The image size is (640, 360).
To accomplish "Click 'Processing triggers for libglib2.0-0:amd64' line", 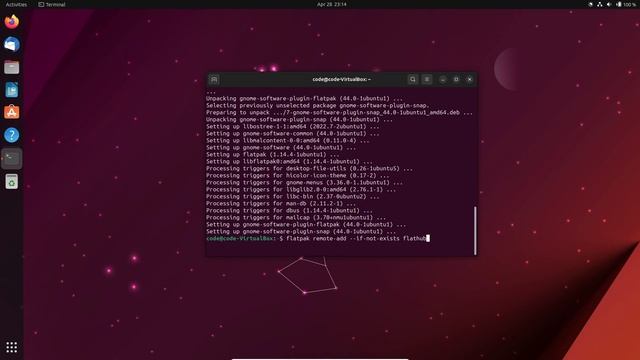I will pos(301,189).
